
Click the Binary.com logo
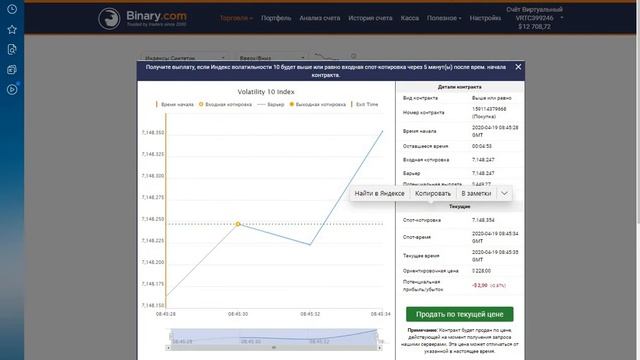[142, 18]
